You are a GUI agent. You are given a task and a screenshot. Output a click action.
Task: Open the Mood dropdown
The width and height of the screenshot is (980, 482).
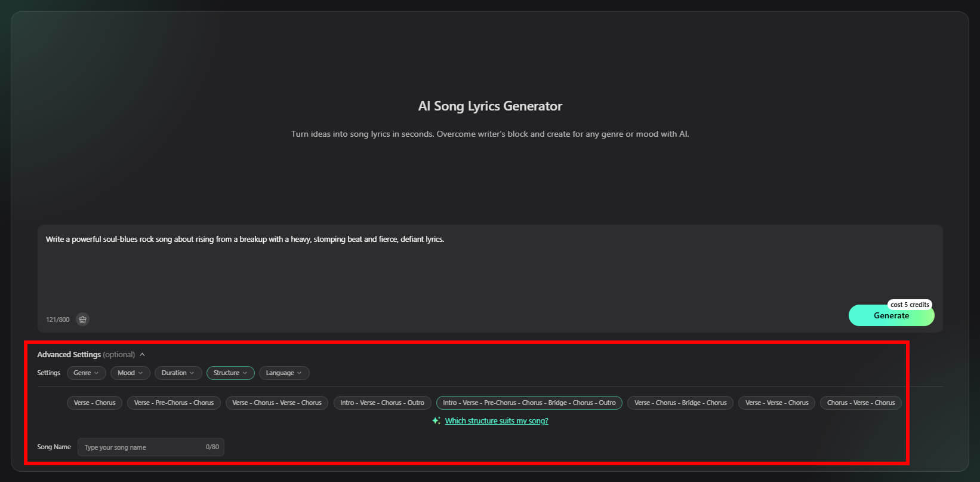(130, 373)
